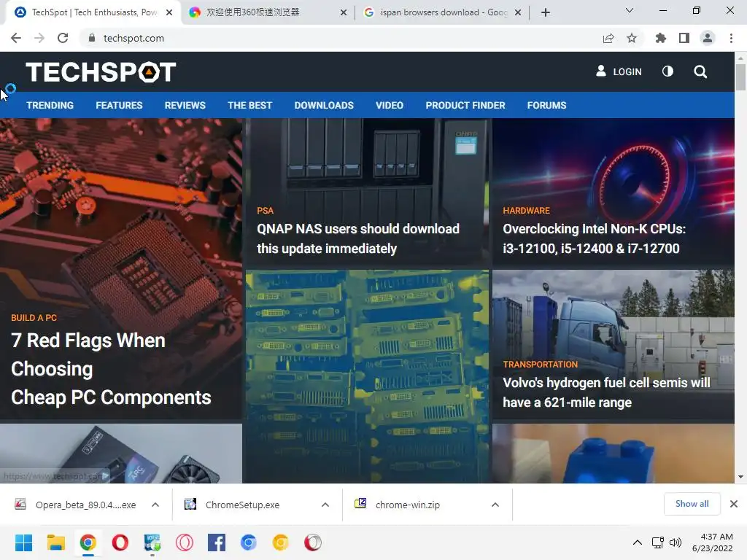
Task: Show hidden system tray icons
Action: click(x=638, y=542)
